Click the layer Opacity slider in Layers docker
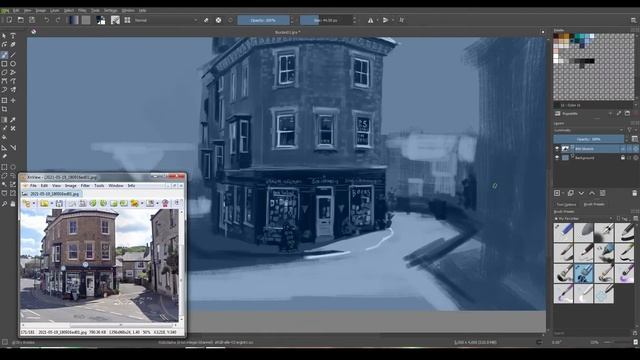Screen dimensions: 640x360 (x=589, y=139)
